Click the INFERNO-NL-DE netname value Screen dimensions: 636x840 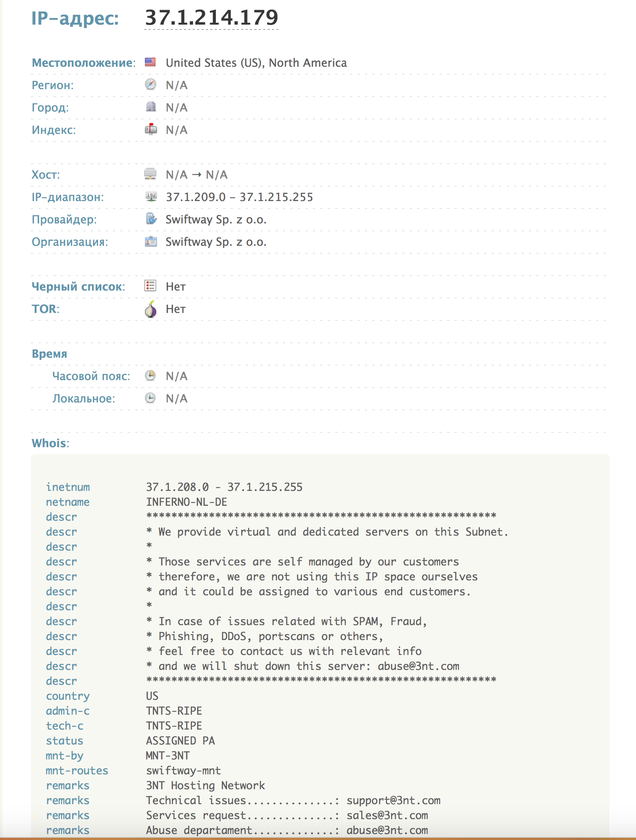(187, 502)
